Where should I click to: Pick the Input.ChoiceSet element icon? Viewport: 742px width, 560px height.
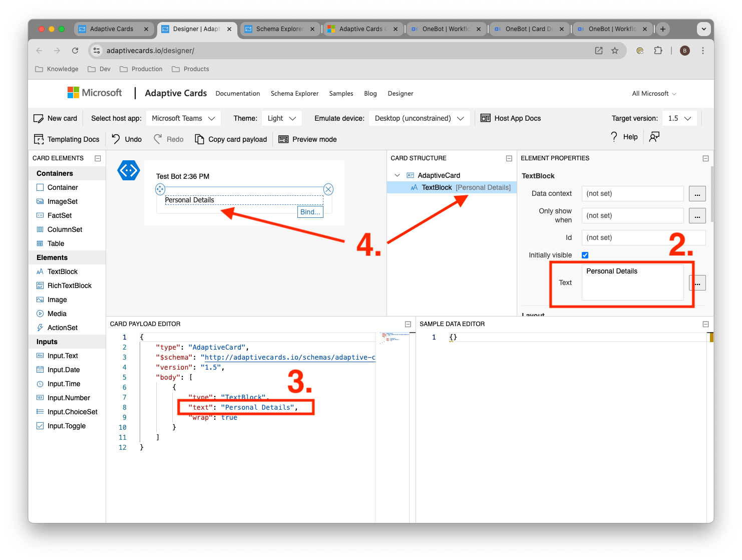[40, 412]
